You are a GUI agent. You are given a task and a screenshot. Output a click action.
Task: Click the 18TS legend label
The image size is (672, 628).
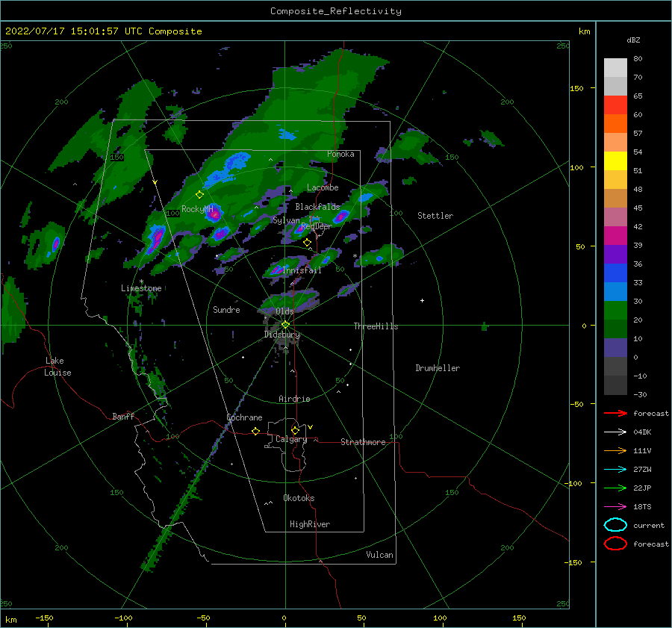click(x=642, y=507)
